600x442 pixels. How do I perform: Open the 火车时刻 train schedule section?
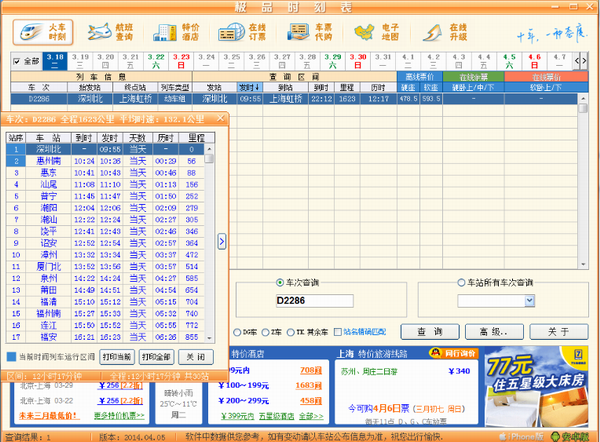[x=43, y=32]
